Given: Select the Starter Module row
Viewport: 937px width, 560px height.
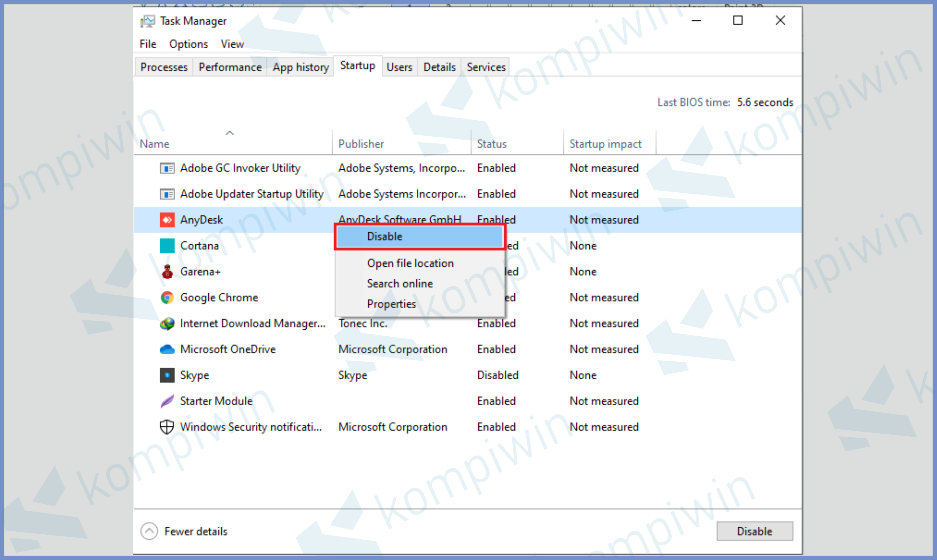Looking at the screenshot, I should click(x=468, y=401).
